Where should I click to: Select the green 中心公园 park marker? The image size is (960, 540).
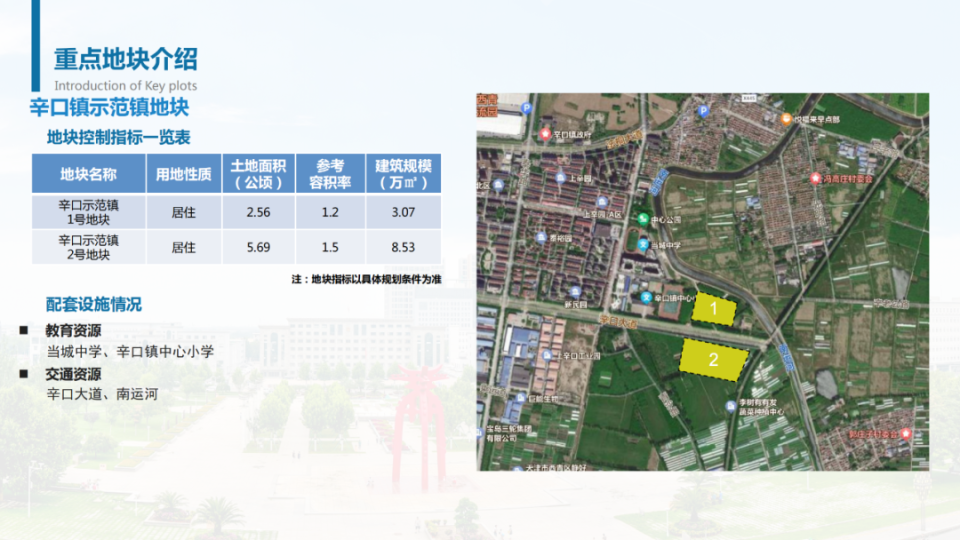click(x=643, y=219)
